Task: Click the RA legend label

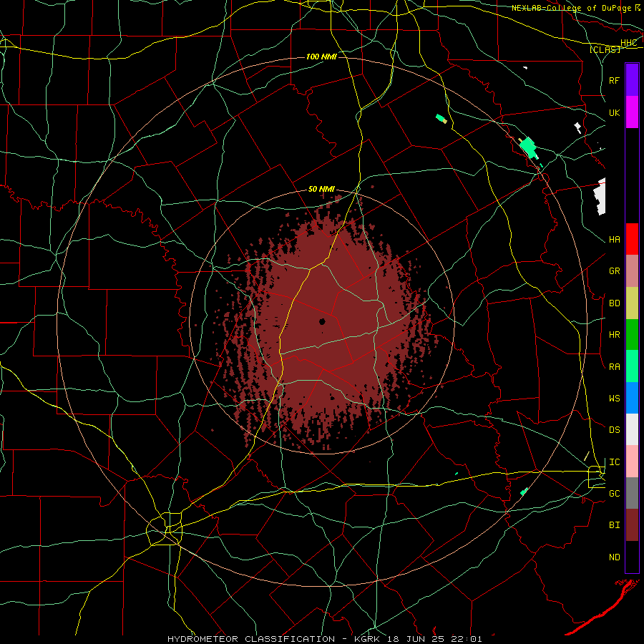Action: [615, 367]
